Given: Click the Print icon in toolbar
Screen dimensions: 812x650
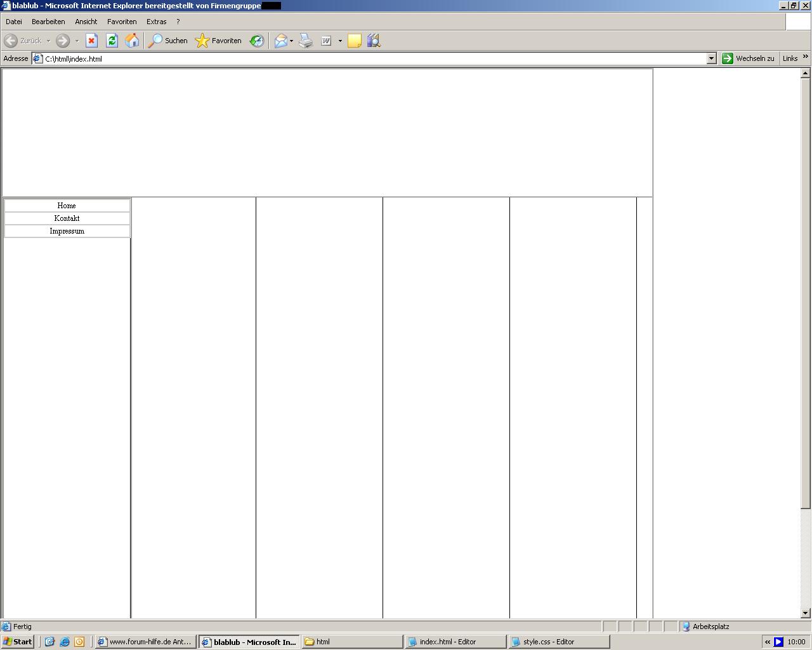Looking at the screenshot, I should (x=306, y=41).
